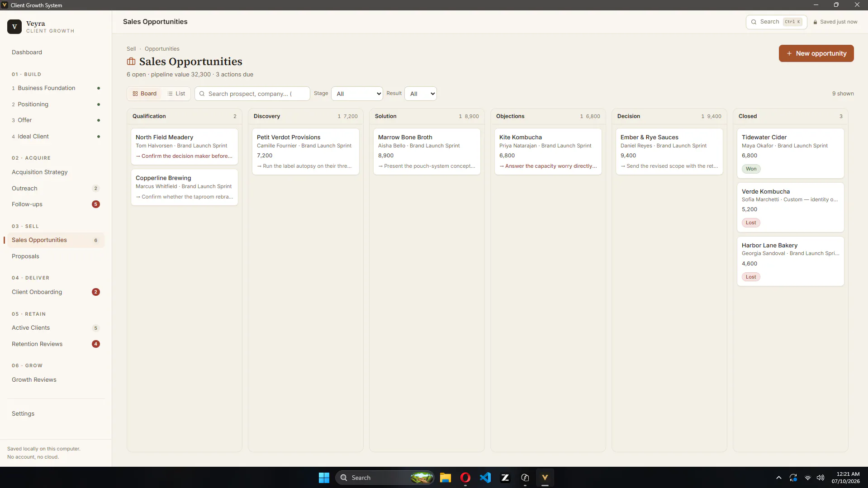Open Visual Studio Code from taskbar

(x=485, y=478)
